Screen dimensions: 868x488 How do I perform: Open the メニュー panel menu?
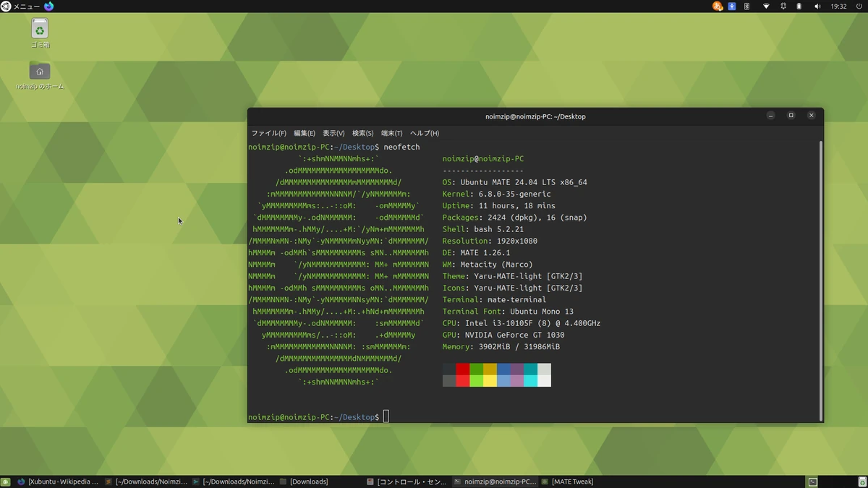pyautogui.click(x=22, y=6)
